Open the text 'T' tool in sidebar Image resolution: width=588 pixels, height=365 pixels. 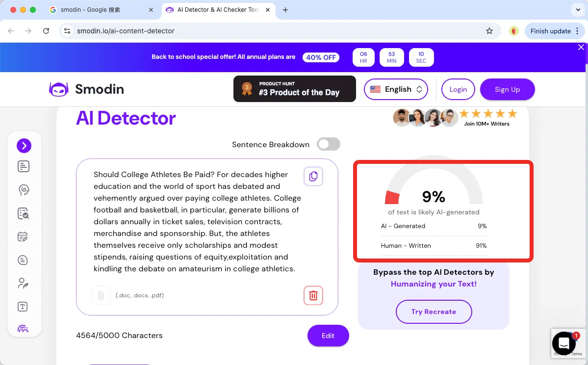22,306
